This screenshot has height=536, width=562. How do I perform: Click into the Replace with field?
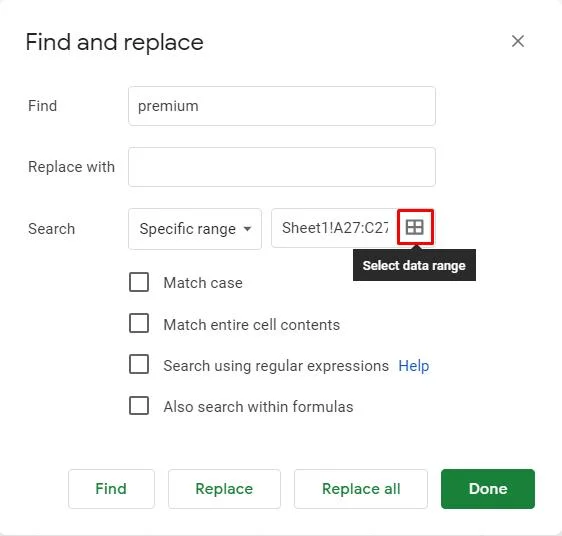coord(282,167)
